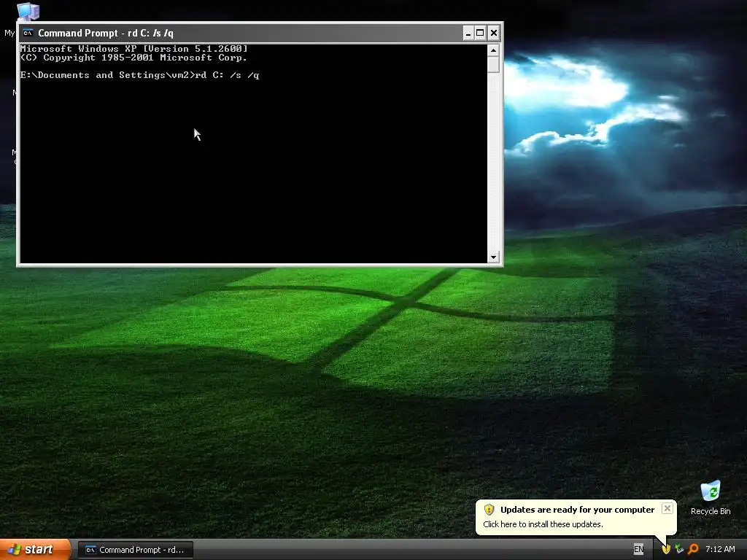747x560 pixels.
Task: Click the Command Prompt scrollbar up arrow
Action: tap(493, 50)
